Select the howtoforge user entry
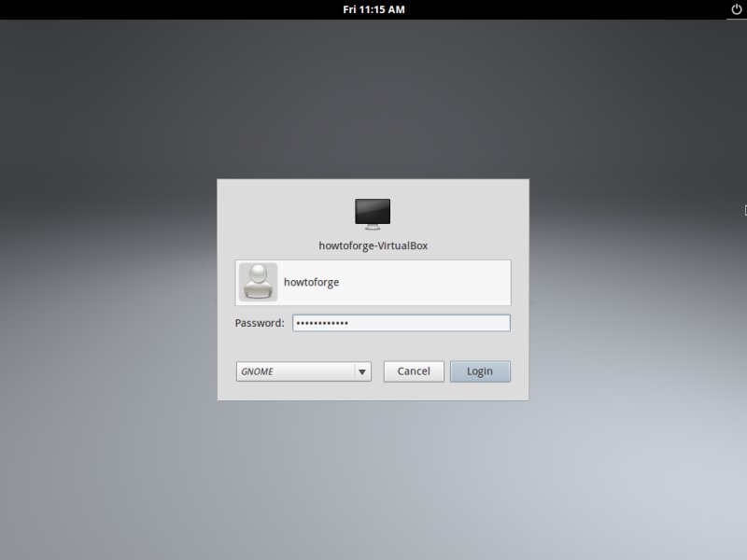747x560 pixels. tap(373, 283)
